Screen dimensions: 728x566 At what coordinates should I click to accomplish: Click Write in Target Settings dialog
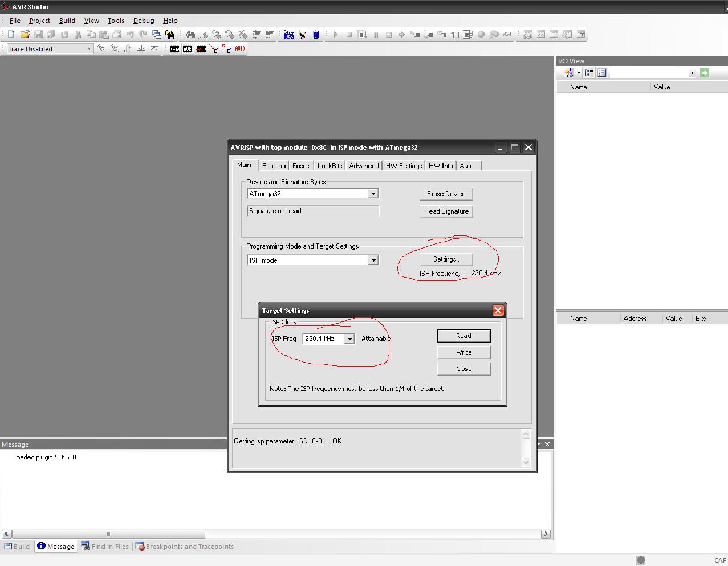pos(463,352)
